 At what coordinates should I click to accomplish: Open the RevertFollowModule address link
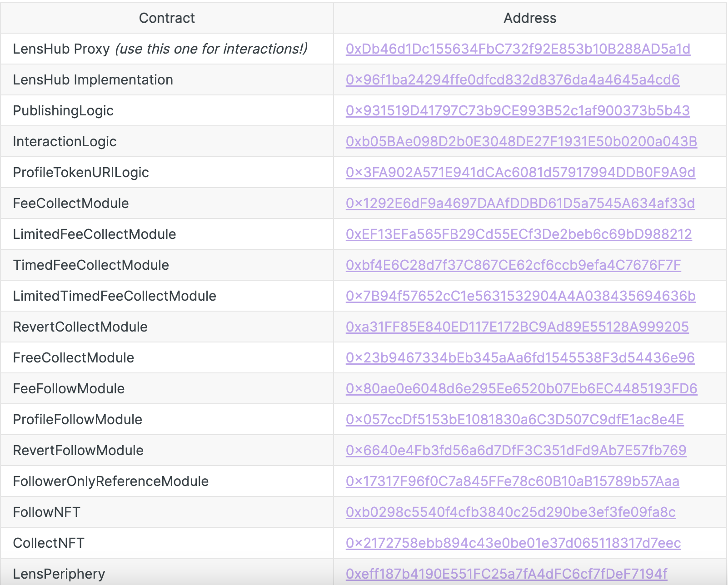pos(516,451)
